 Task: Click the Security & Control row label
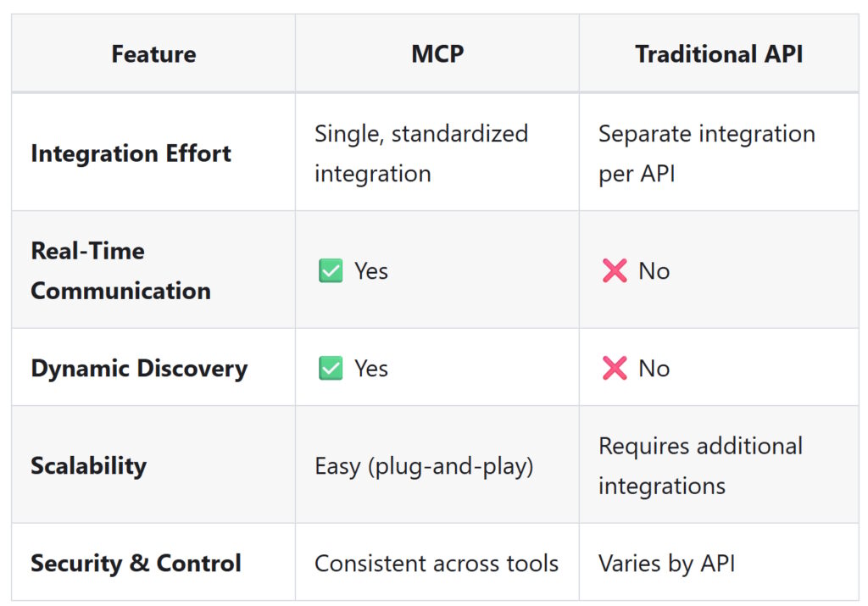click(x=136, y=563)
